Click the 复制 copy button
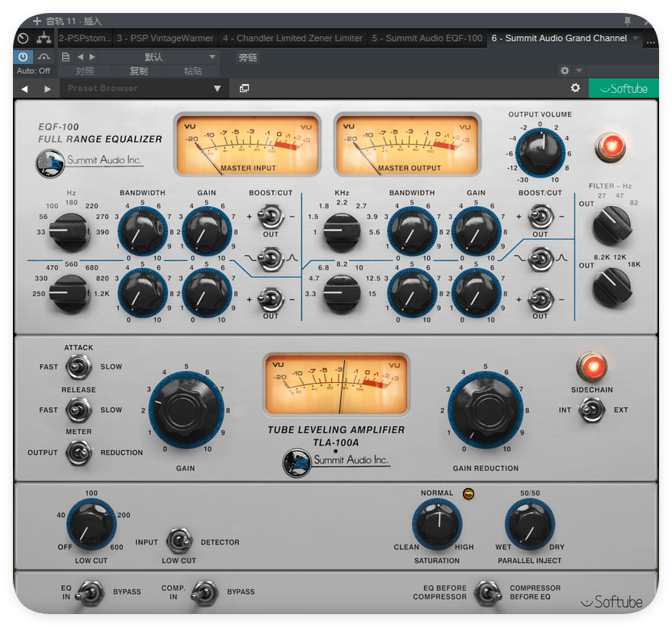Image resolution: width=672 pixels, height=627 pixels. pyautogui.click(x=139, y=71)
